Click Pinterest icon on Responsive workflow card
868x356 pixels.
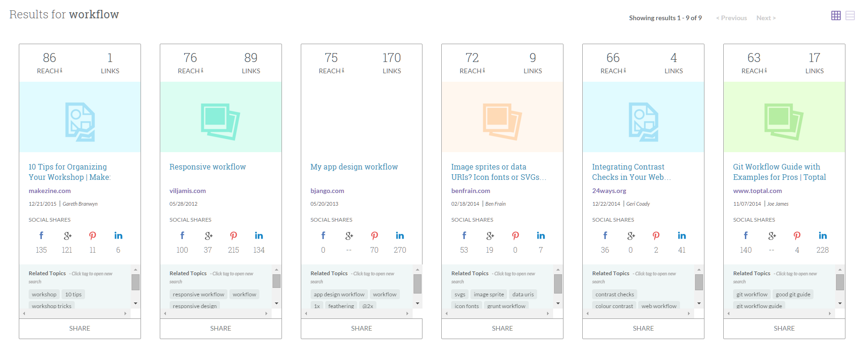pyautogui.click(x=234, y=235)
